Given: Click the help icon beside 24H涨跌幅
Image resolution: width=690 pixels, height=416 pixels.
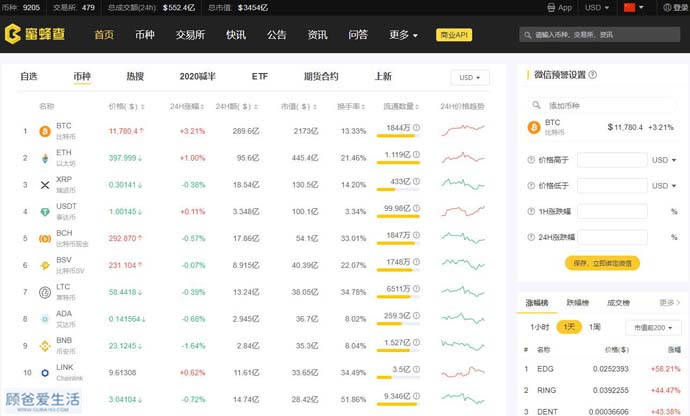Looking at the screenshot, I should tap(531, 237).
